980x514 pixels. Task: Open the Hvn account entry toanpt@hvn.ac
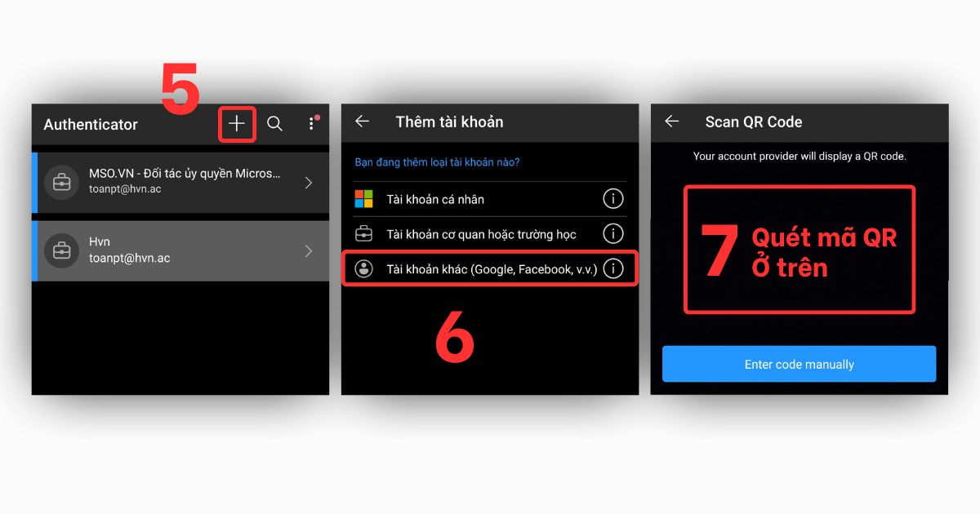[163, 250]
